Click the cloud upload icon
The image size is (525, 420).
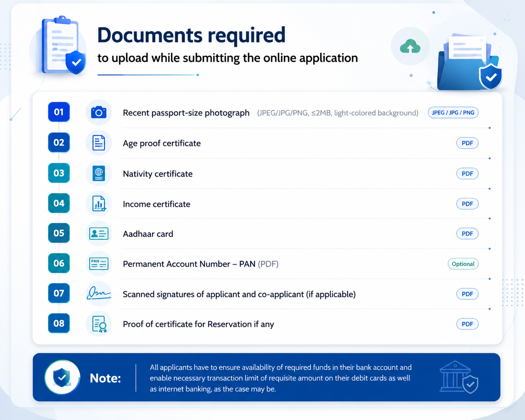(410, 46)
